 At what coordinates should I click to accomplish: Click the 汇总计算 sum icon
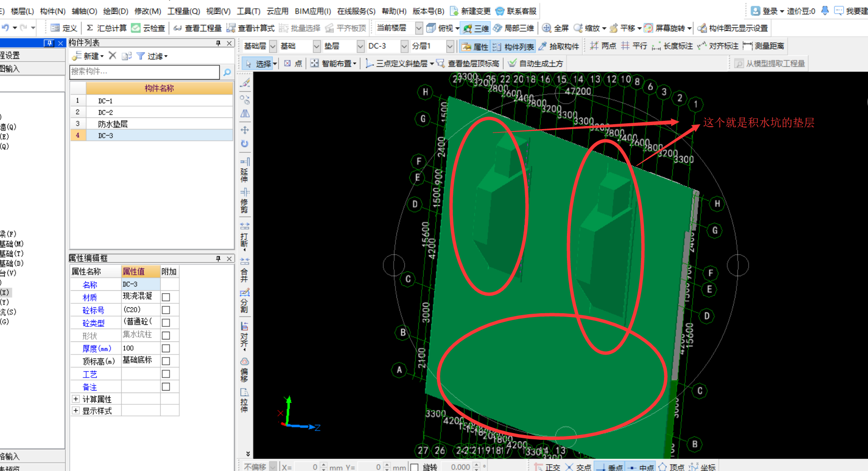click(90, 28)
